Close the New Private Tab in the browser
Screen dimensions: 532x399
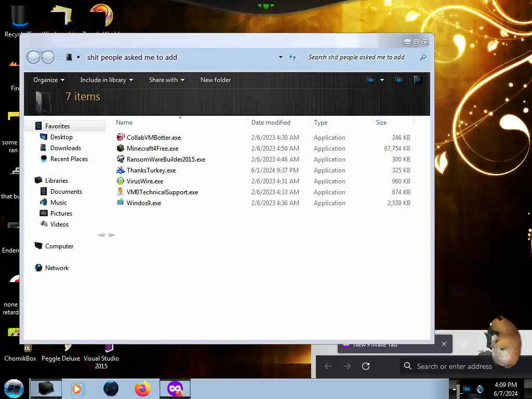444,344
